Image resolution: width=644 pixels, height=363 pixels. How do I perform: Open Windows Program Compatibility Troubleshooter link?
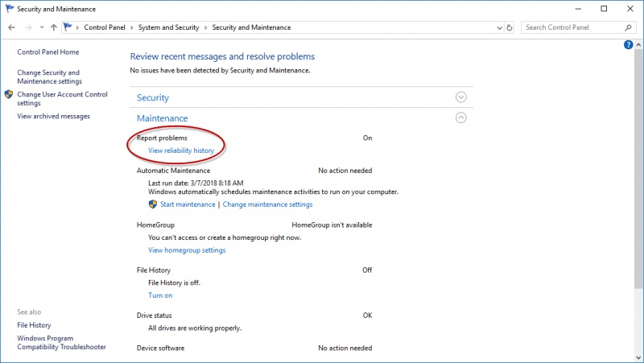point(61,342)
